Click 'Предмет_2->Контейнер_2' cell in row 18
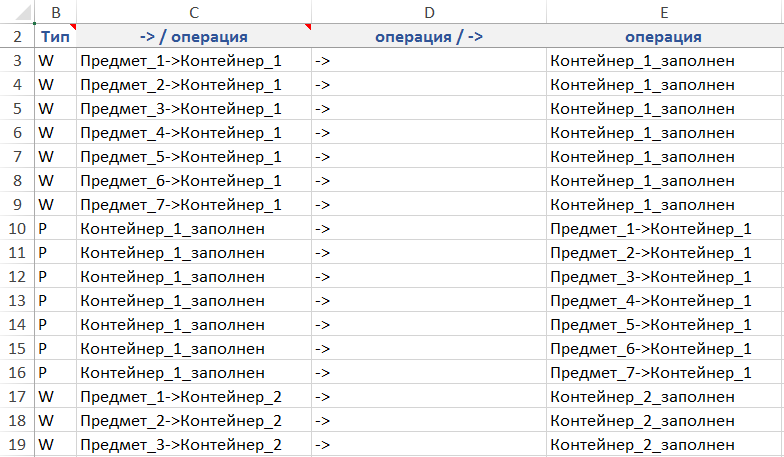The height and width of the screenshot is (457, 784). tap(181, 420)
